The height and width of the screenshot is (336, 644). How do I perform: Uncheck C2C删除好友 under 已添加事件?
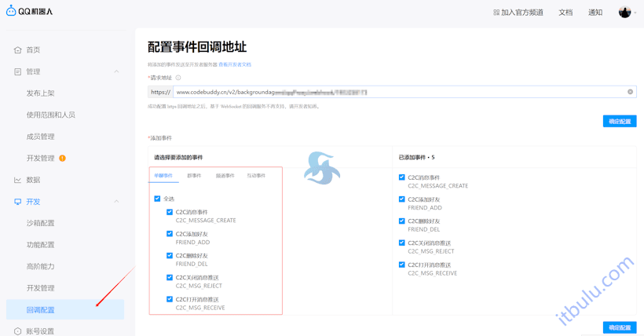coord(401,221)
